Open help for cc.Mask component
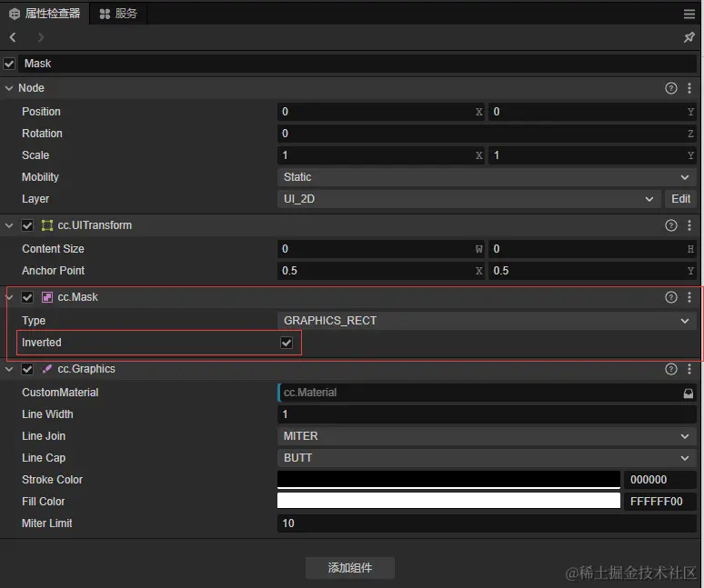 click(670, 297)
